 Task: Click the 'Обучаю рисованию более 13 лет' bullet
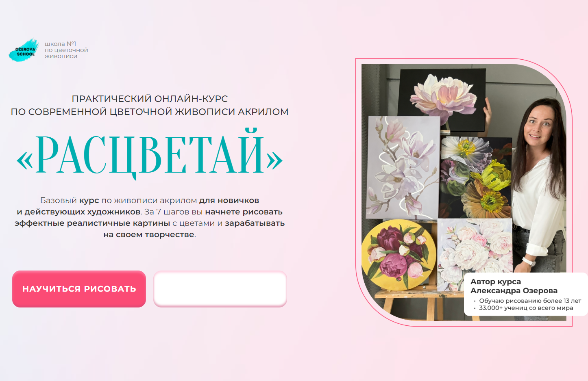click(x=530, y=301)
